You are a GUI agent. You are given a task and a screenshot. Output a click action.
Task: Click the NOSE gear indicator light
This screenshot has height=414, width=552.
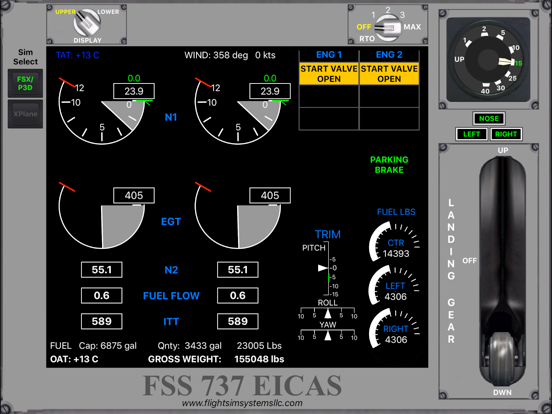click(x=489, y=119)
